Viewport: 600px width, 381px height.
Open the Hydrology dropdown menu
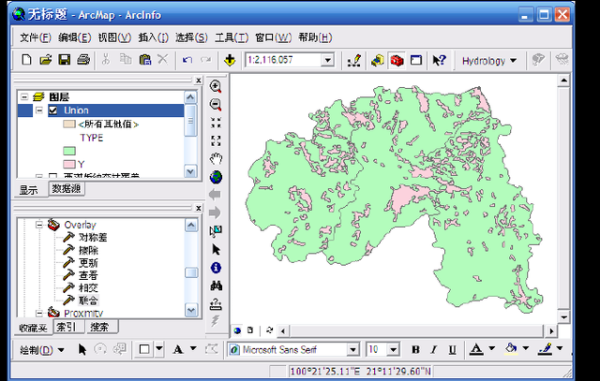(489, 61)
